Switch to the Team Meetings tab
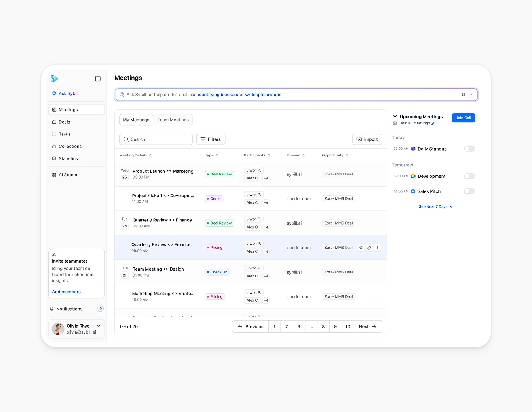532x412 pixels. point(173,120)
